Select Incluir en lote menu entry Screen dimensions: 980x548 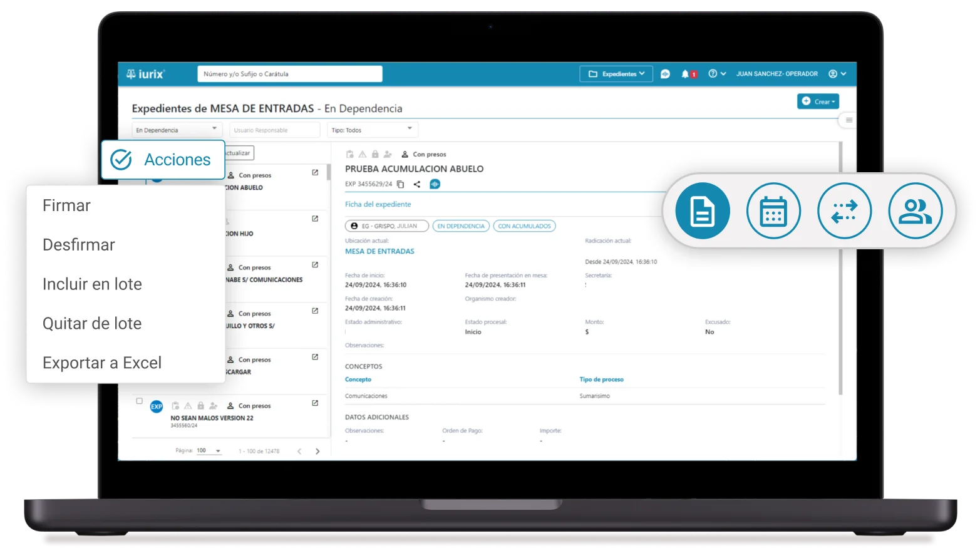[92, 284]
